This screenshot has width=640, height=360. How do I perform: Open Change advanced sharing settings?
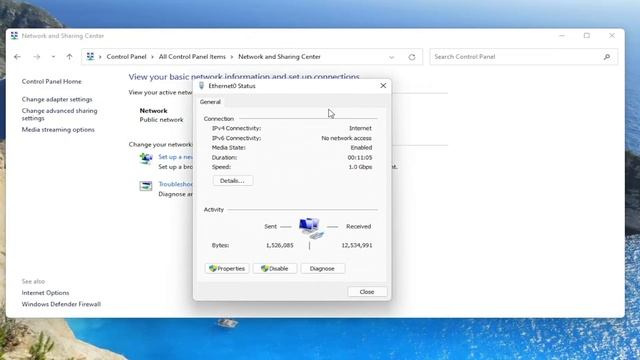coord(59,114)
